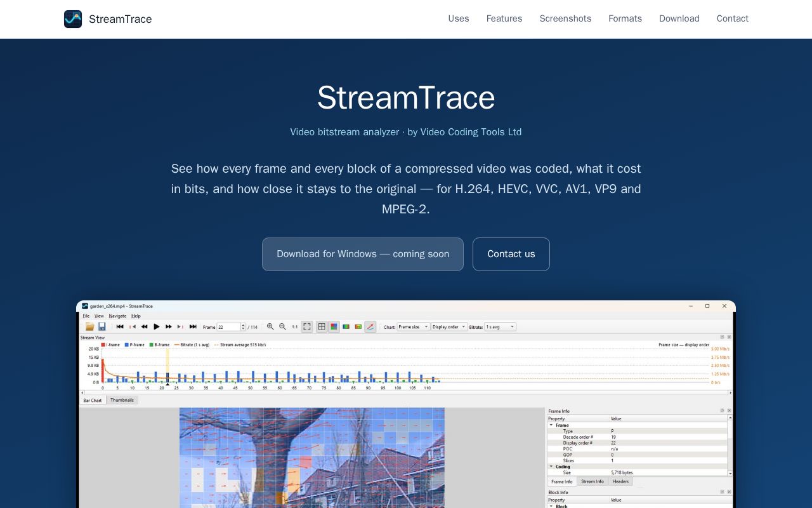The image size is (812, 508).
Task: Click the Contact us button
Action: 511,254
